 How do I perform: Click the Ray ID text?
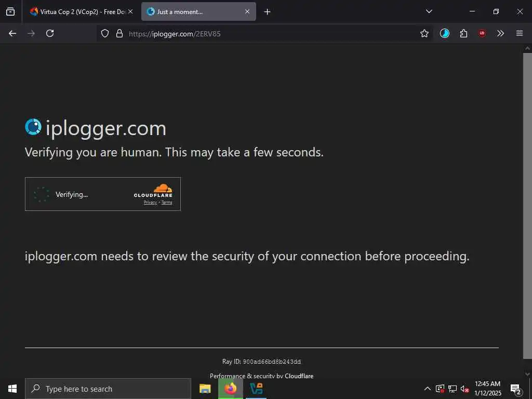261,362
